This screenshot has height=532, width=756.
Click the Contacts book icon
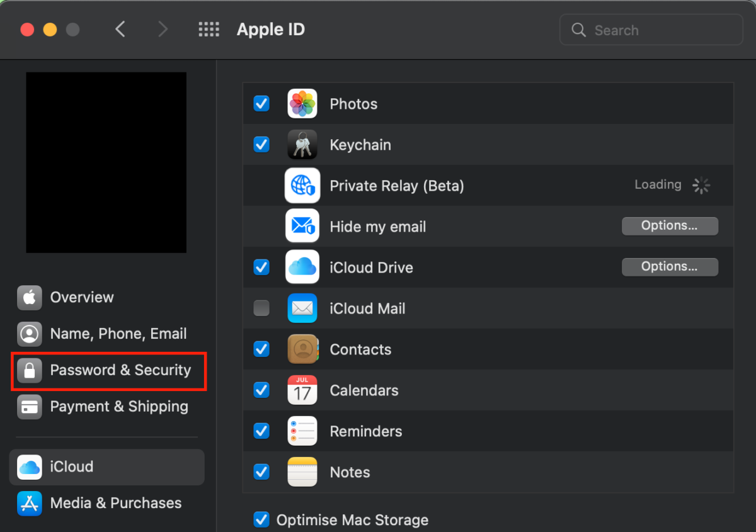(x=302, y=349)
